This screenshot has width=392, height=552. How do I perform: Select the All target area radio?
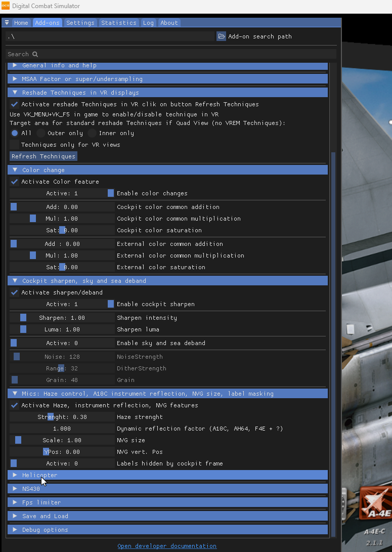(15, 133)
